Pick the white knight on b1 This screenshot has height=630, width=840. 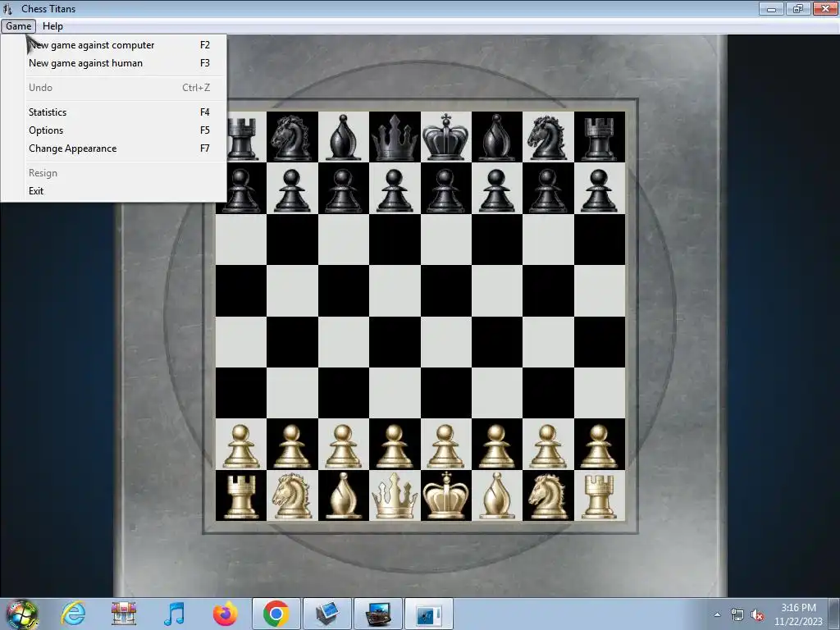pos(292,495)
